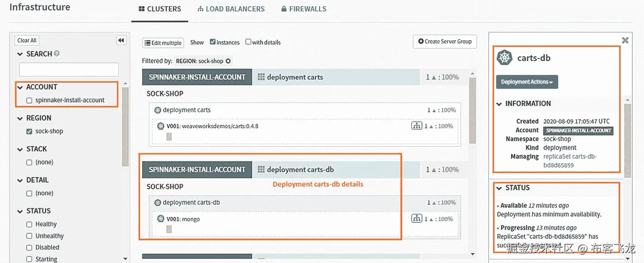Image resolution: width=644 pixels, height=263 pixels.
Task: Click the carts-db title in details panel
Action: click(x=534, y=58)
